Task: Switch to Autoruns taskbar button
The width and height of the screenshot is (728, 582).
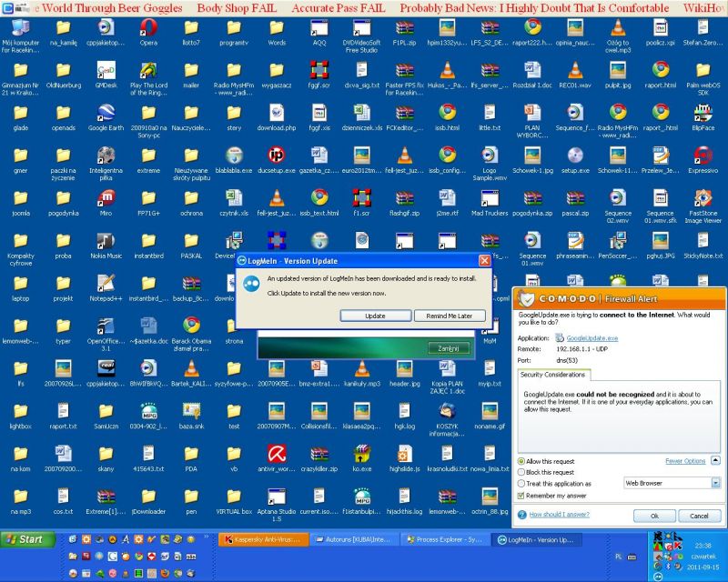Action: point(355,540)
